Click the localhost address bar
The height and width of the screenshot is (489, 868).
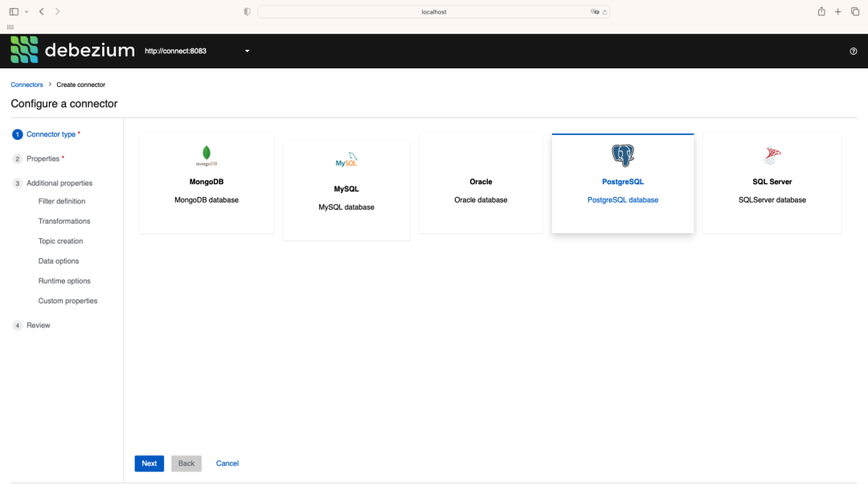(434, 11)
